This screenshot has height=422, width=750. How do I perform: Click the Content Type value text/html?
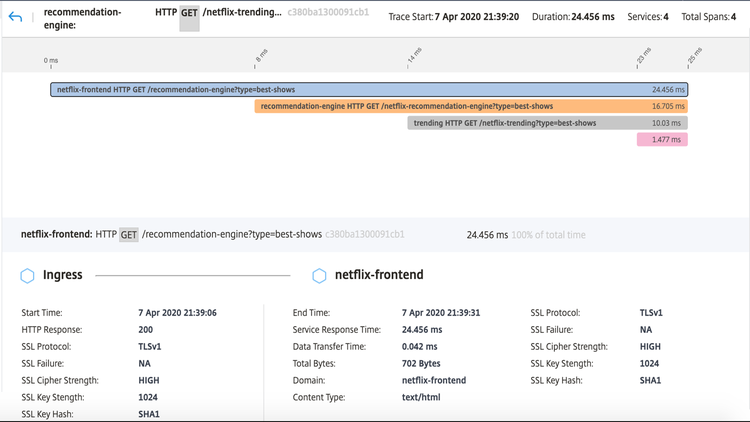(x=421, y=397)
